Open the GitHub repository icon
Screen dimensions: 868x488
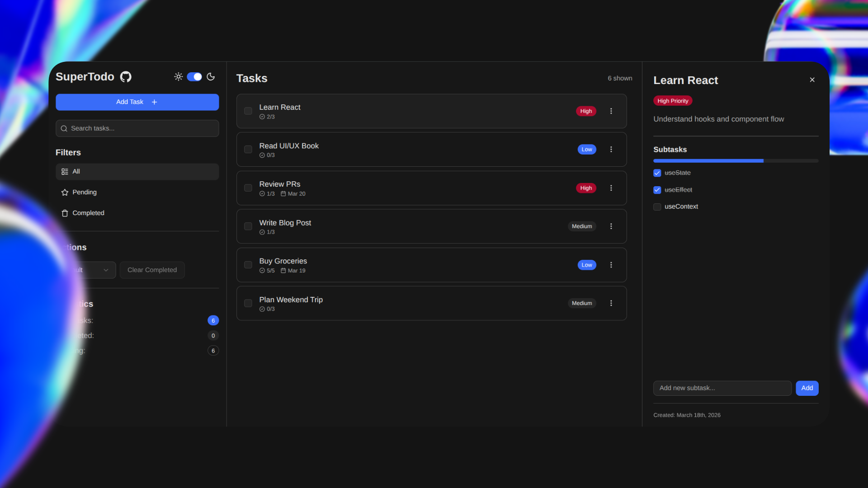126,77
